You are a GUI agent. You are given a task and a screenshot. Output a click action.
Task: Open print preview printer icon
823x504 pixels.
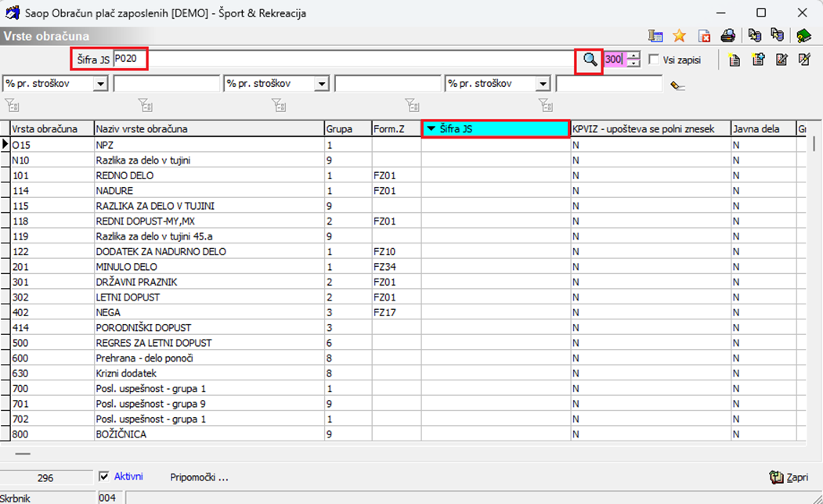point(727,36)
